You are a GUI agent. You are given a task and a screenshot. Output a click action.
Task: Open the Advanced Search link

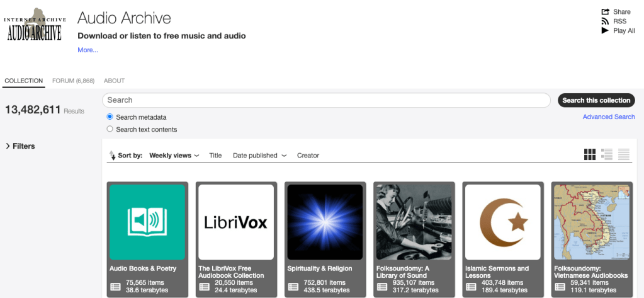coord(608,117)
